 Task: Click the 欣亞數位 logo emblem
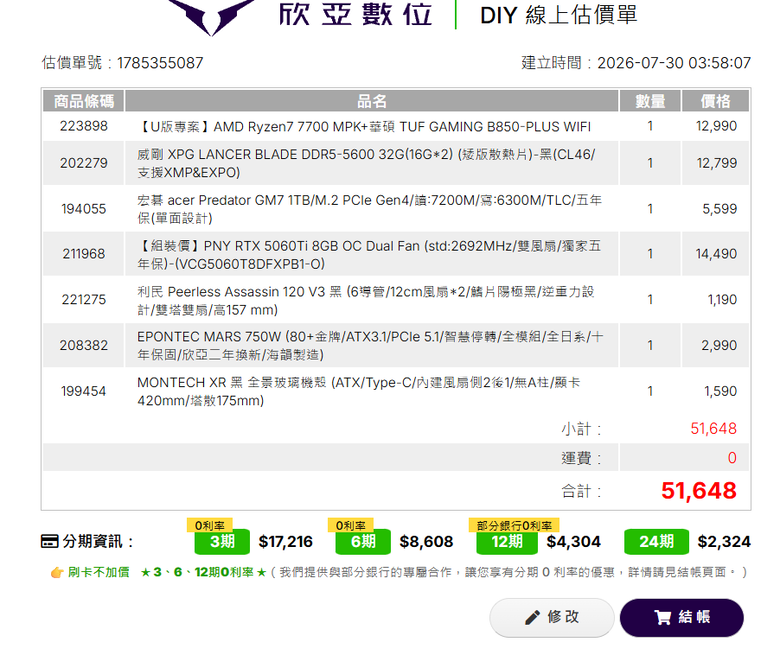[212, 16]
